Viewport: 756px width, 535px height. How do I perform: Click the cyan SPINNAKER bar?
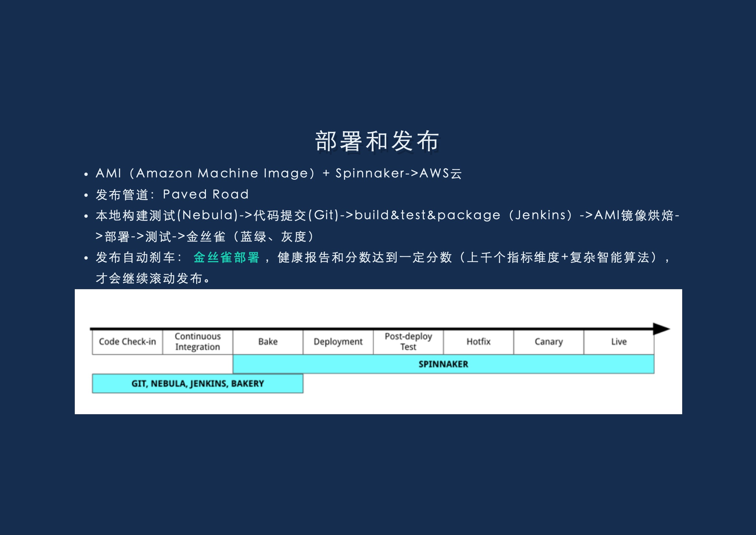click(x=444, y=364)
